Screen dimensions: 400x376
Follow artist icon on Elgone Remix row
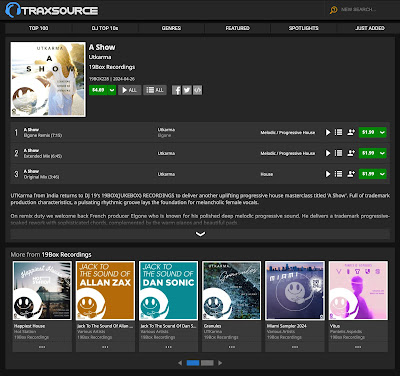tap(351, 132)
